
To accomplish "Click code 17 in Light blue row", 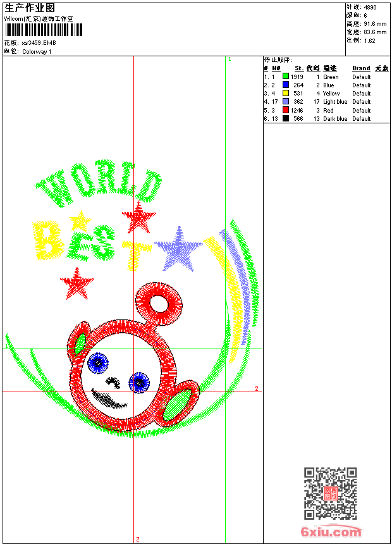I will [x=316, y=102].
